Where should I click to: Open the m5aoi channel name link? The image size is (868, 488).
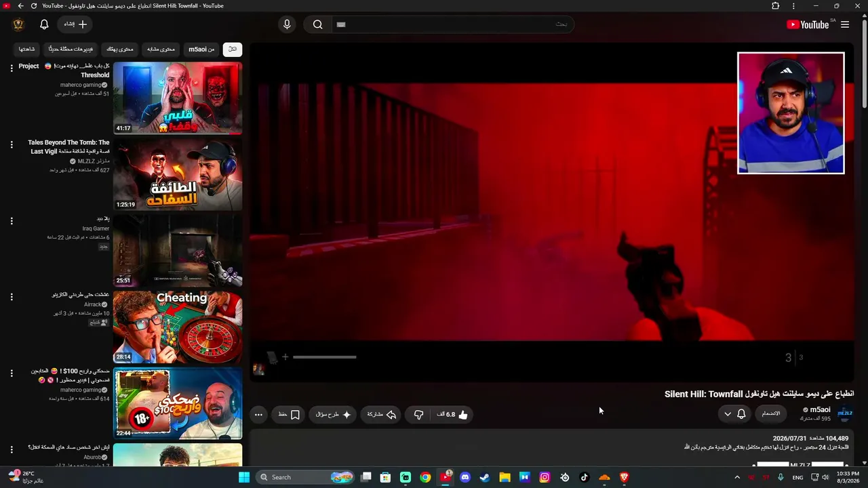(820, 409)
